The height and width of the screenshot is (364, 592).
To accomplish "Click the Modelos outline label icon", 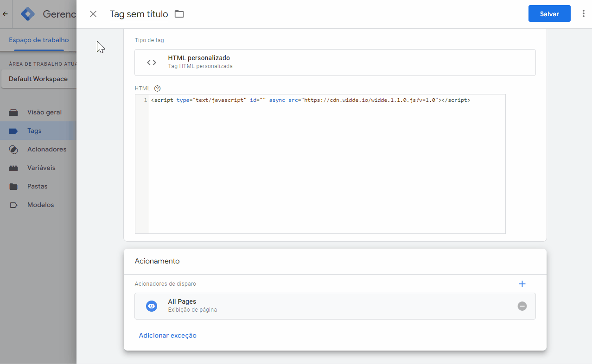I will [13, 205].
